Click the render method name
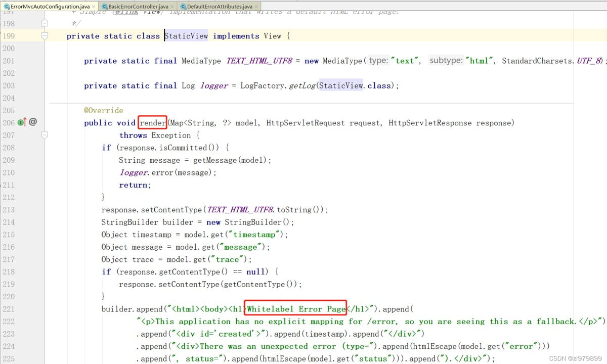The image size is (607, 364). pos(153,123)
